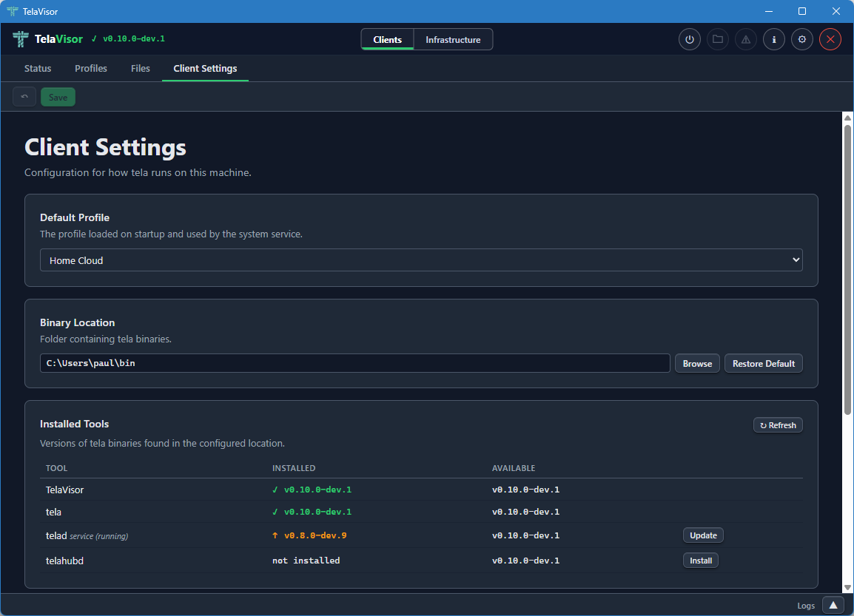Install the telahubd tool
Image resolution: width=854 pixels, height=616 pixels.
point(700,560)
